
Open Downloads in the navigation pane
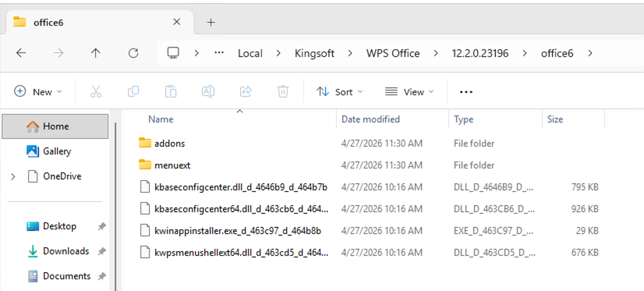click(66, 251)
